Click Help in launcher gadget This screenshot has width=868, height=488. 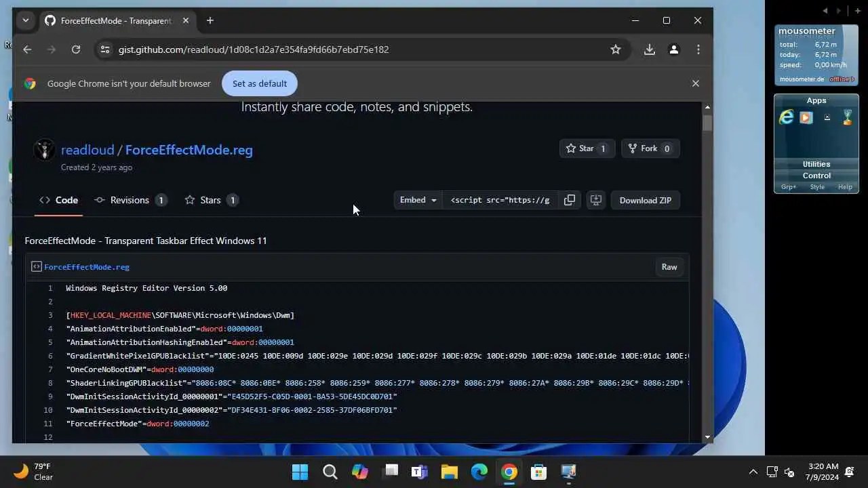coord(845,187)
